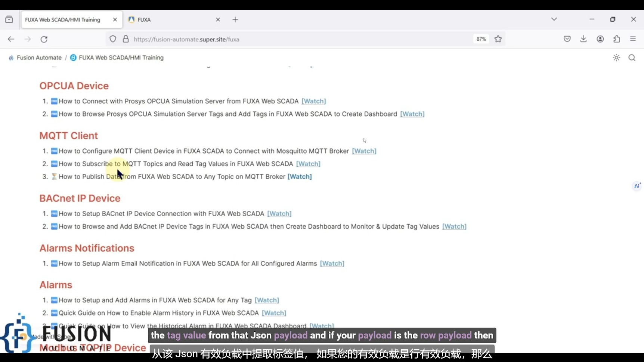Watch the Setup and Add Alarms tutorial

click(x=267, y=300)
